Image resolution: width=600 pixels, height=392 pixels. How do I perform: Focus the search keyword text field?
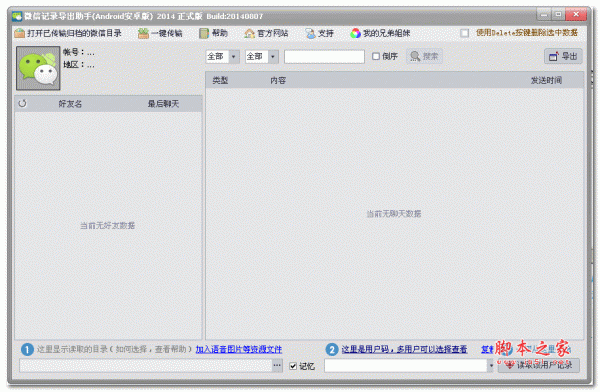tap(324, 57)
